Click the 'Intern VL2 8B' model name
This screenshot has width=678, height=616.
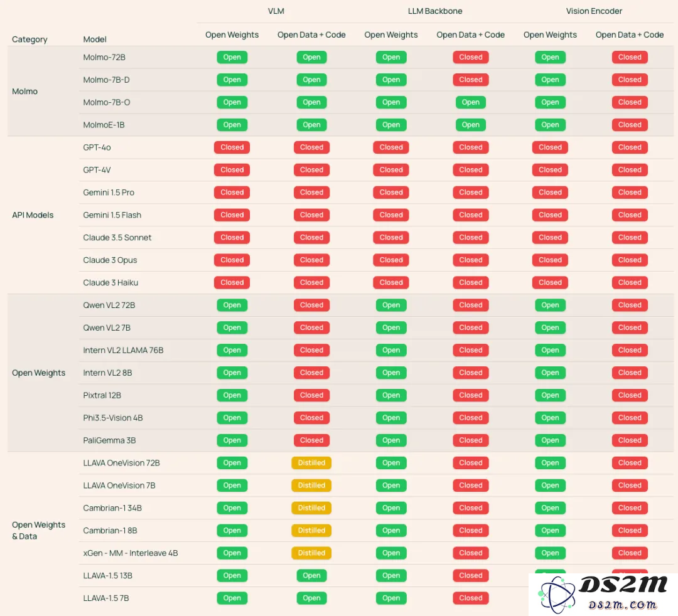coord(108,373)
